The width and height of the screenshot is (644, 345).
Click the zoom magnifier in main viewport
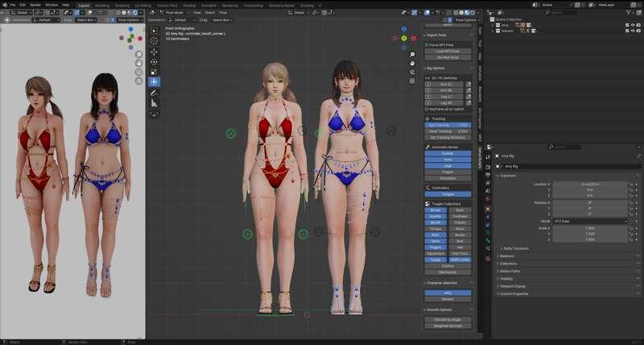(412, 54)
